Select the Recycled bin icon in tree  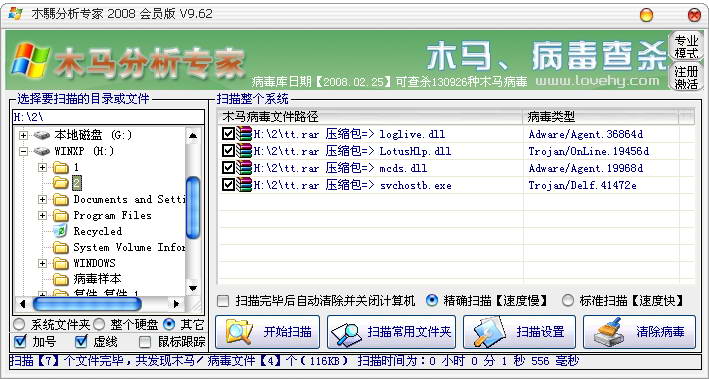coord(60,231)
